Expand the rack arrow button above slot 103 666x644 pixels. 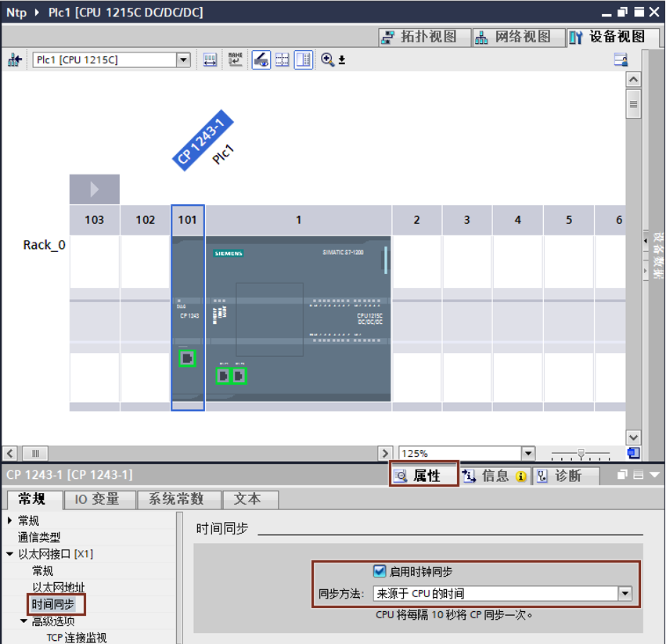pyautogui.click(x=94, y=189)
